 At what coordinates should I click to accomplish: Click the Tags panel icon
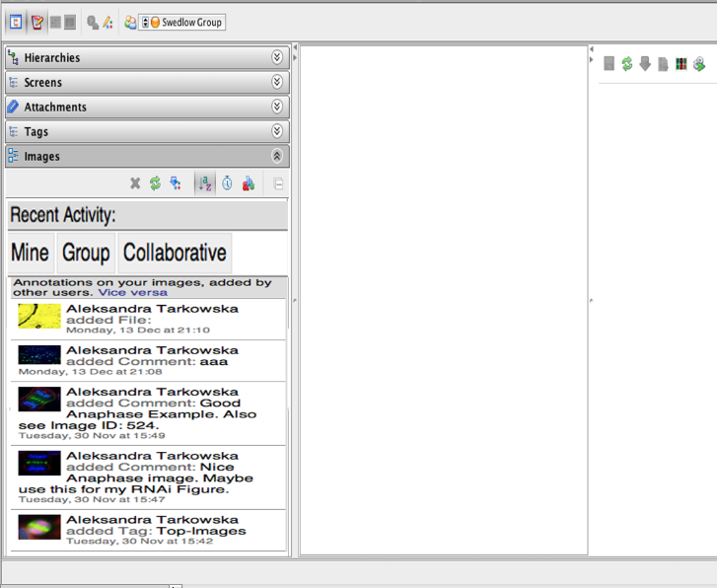point(13,132)
